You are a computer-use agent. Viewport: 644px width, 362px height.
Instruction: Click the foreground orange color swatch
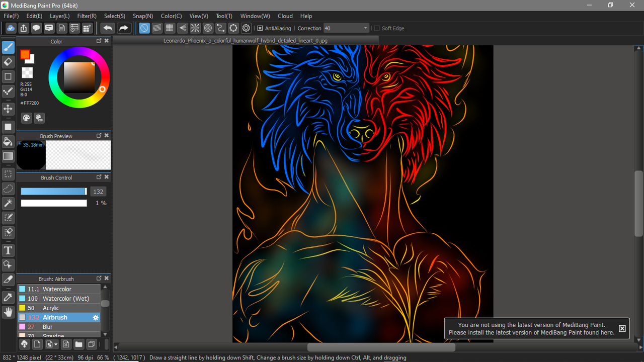point(25,54)
